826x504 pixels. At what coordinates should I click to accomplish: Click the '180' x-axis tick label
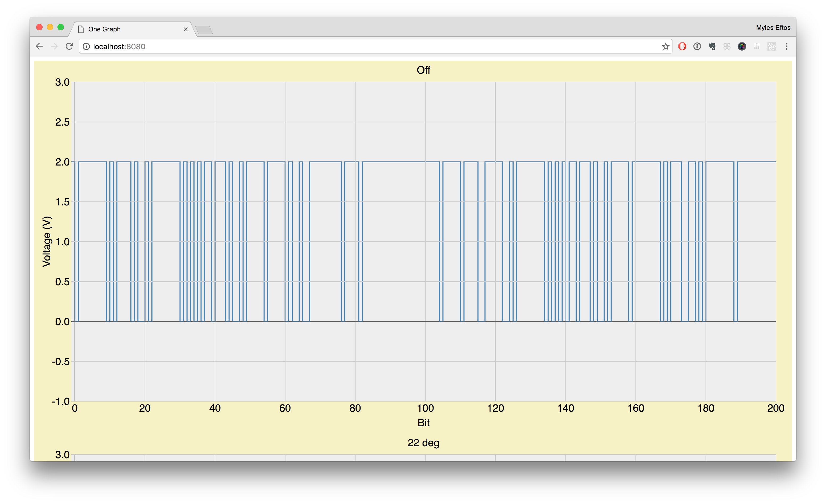pyautogui.click(x=706, y=408)
